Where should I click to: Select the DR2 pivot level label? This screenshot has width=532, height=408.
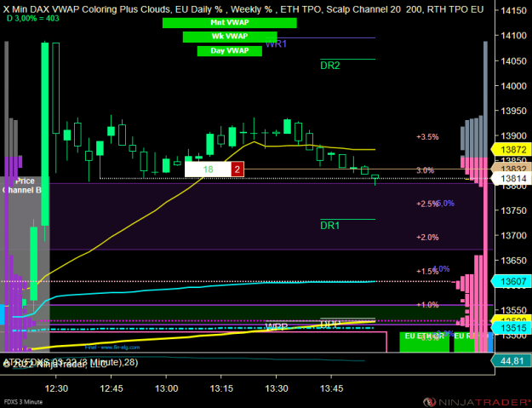329,66
